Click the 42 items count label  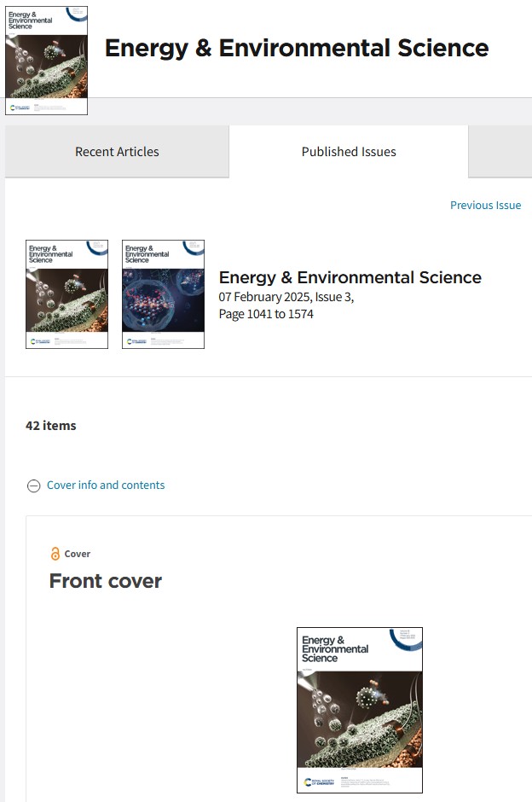(51, 426)
